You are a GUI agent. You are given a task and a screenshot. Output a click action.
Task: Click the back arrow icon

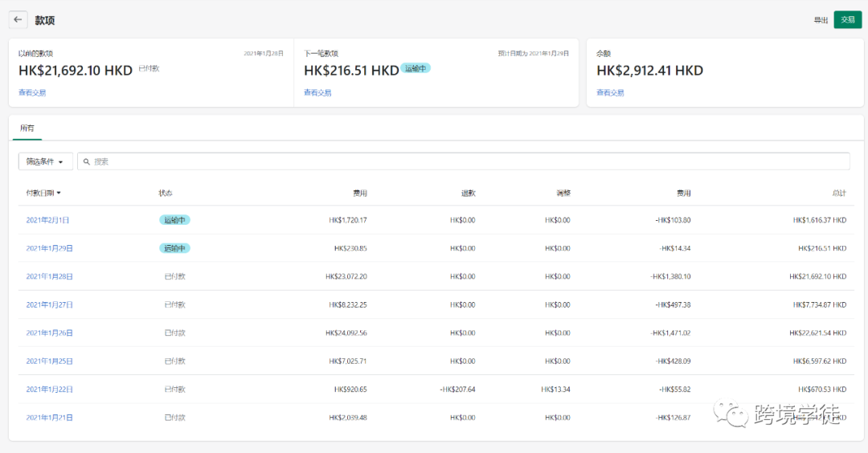[x=18, y=20]
